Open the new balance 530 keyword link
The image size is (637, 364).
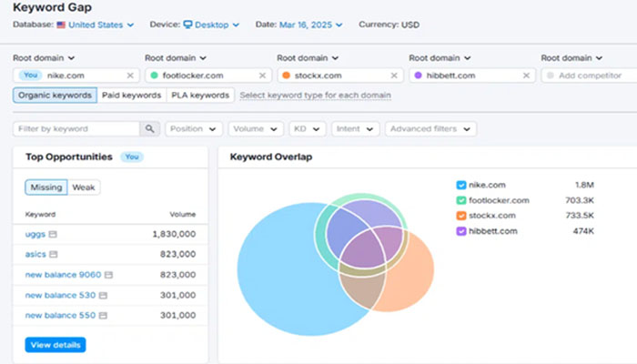point(60,295)
